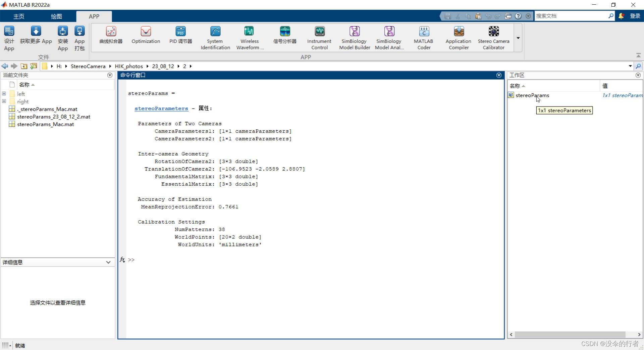Viewport: 644px width, 350px height.
Task: Click the Paste icon in quick toolbar
Action: pos(478,16)
